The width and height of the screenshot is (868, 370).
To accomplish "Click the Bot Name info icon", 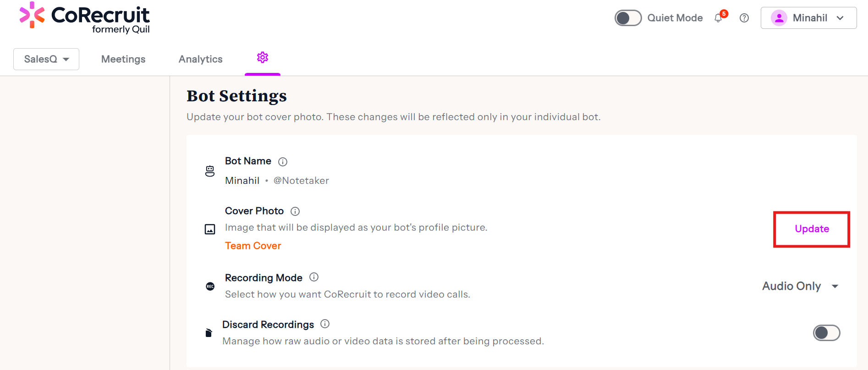I will tap(283, 161).
